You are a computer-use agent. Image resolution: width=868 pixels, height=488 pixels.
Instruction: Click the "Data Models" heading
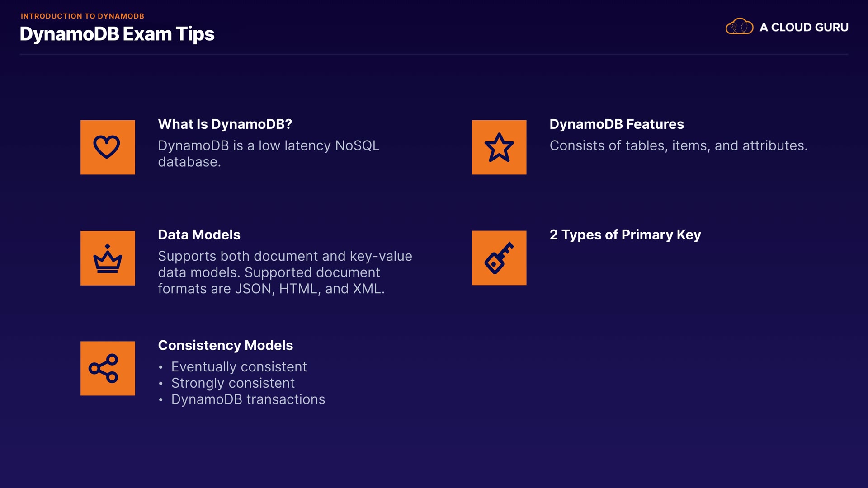coord(199,235)
